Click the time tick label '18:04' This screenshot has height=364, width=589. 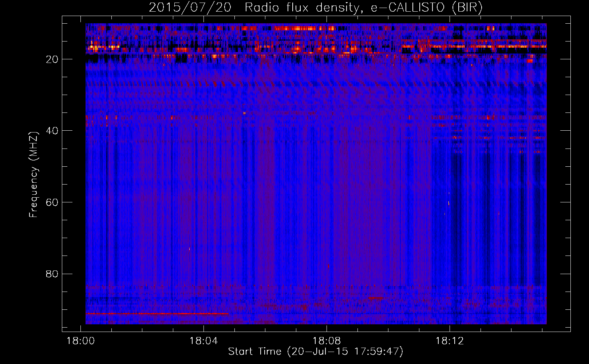(x=203, y=341)
